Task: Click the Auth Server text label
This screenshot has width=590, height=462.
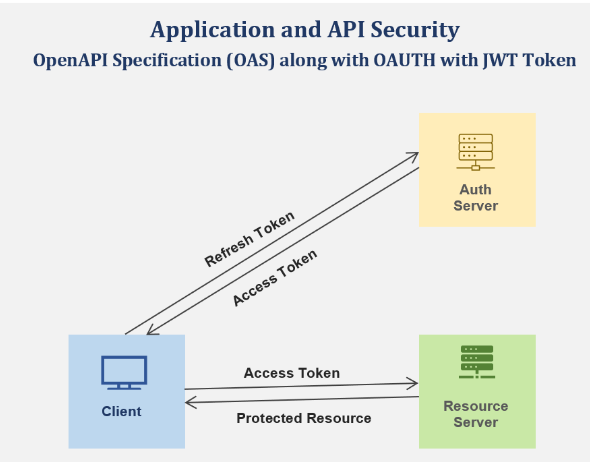Action: tap(476, 198)
